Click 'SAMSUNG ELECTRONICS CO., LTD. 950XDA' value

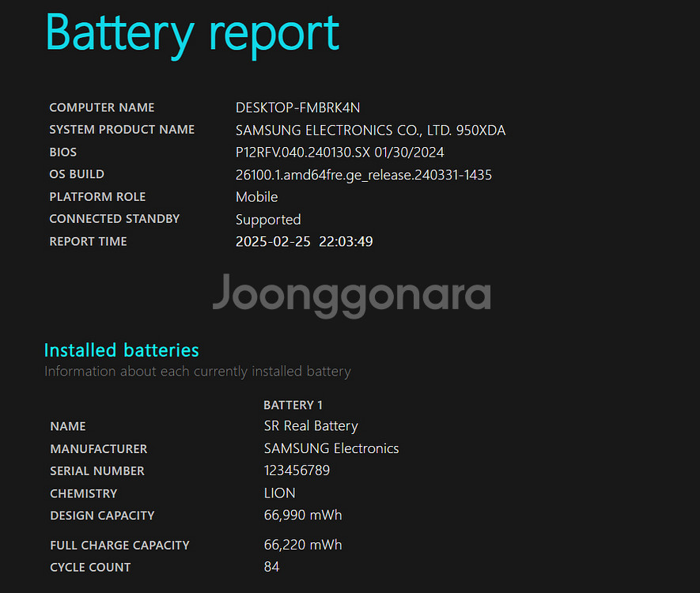[x=370, y=130]
